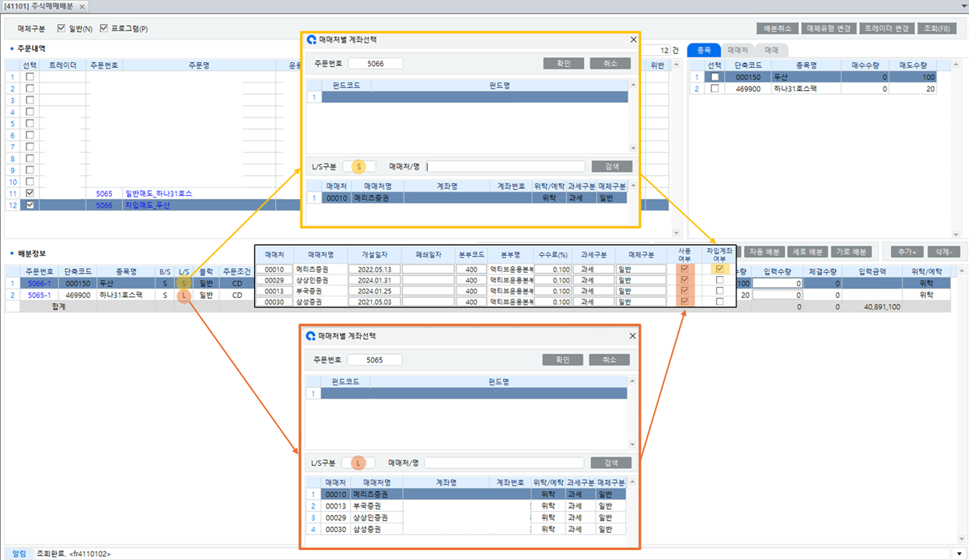
Task: Click order name 일반매도_하나31호스
Action: click(x=159, y=194)
